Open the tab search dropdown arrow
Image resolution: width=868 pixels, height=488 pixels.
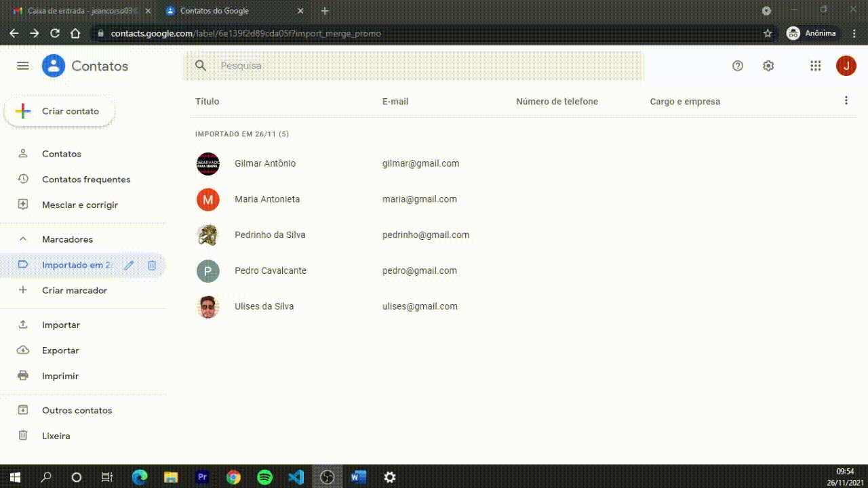pos(766,11)
